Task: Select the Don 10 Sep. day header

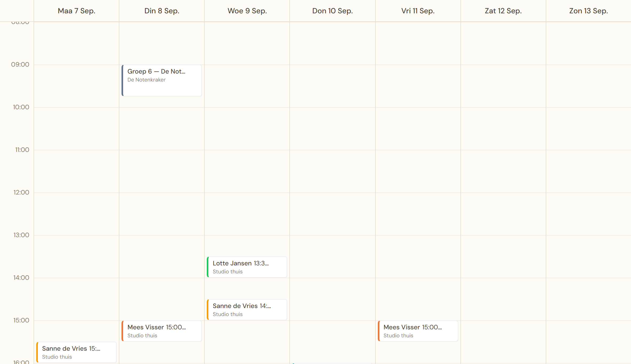Action: [x=333, y=11]
